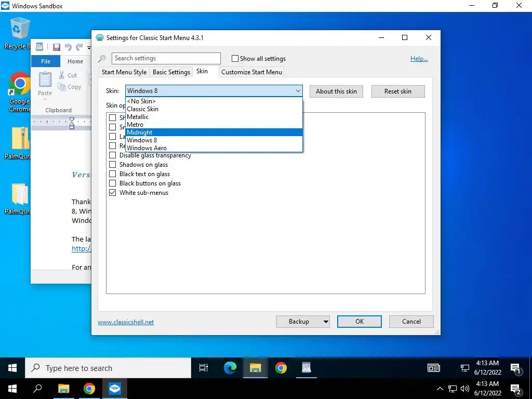Image resolution: width=532 pixels, height=399 pixels.
Task: Go to Customize Start Menu tab
Action: point(252,72)
